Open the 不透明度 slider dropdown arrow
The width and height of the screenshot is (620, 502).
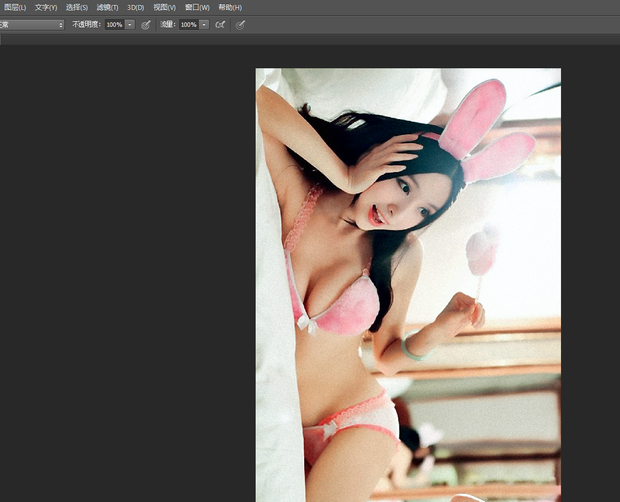click(130, 24)
